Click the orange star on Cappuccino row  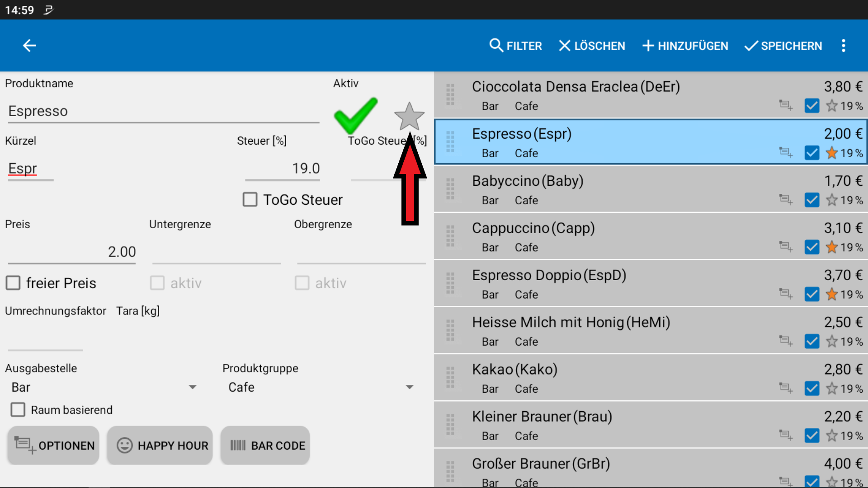coord(831,247)
